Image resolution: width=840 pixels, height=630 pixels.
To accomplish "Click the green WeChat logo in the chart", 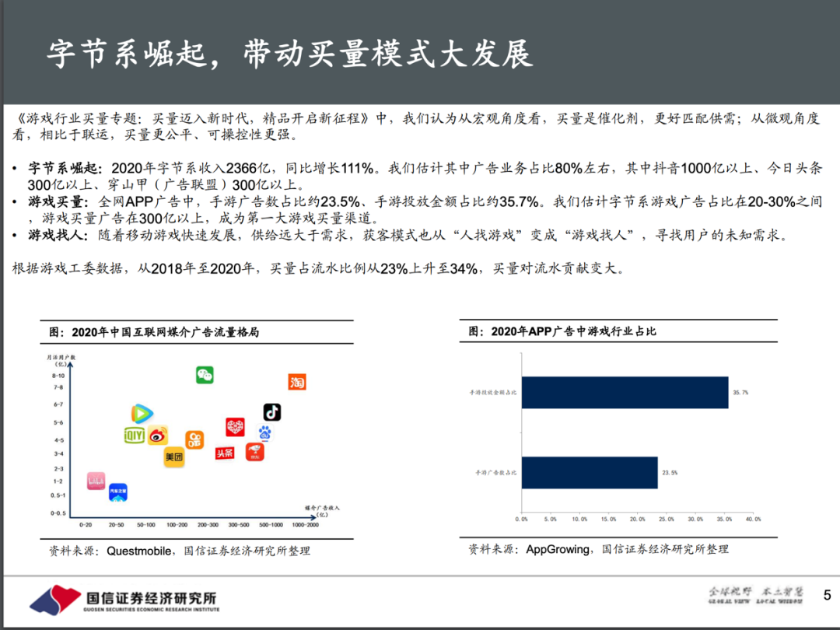I will pos(205,375).
